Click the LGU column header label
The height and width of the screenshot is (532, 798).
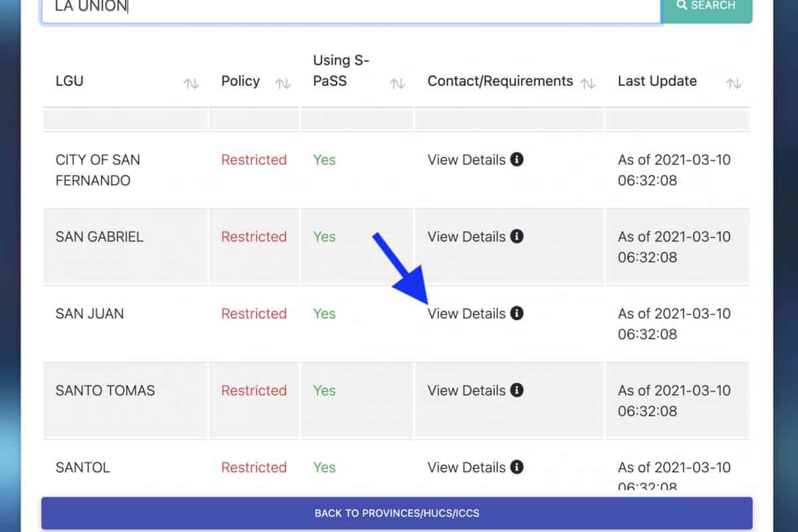coord(70,81)
